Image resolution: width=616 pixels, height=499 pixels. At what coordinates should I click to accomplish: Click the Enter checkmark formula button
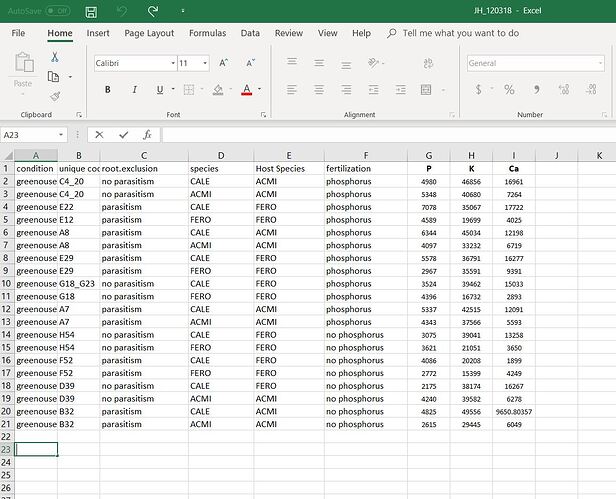pos(124,135)
